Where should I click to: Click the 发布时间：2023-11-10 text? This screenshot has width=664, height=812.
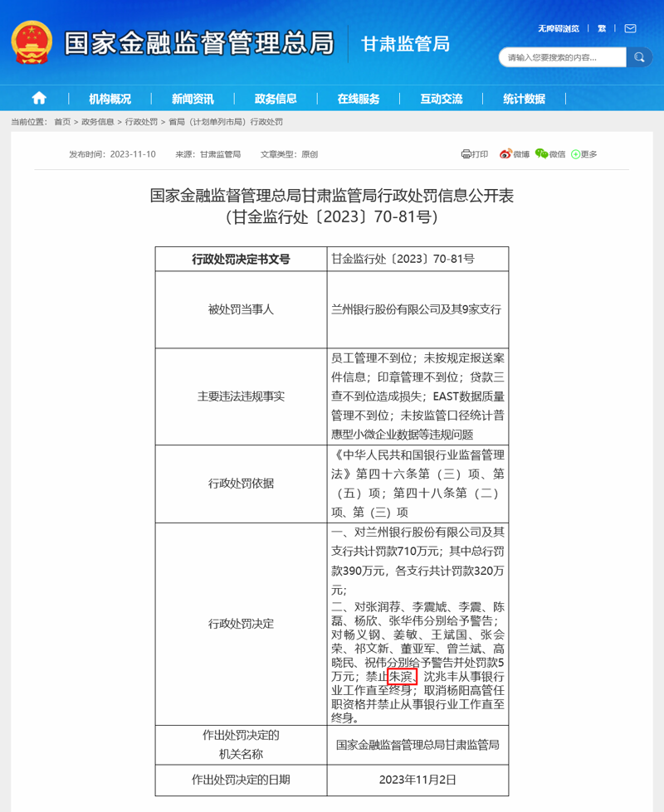[113, 154]
